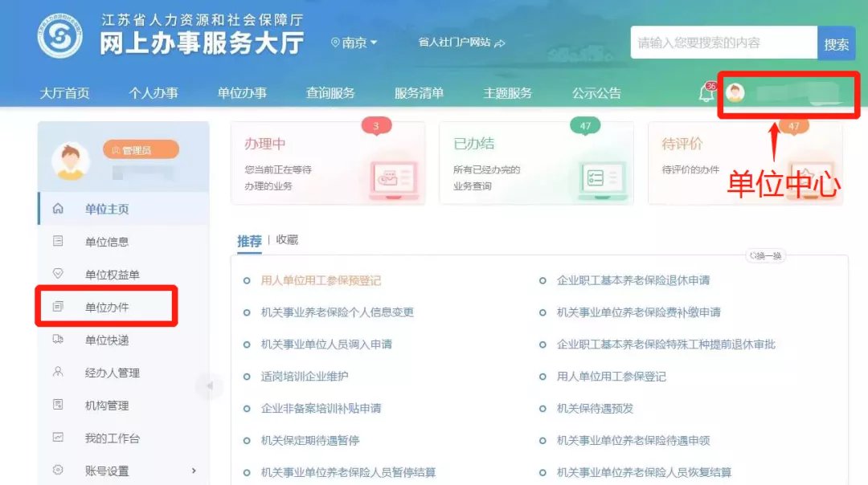The width and height of the screenshot is (868, 485).
Task: Click the search input field
Action: pyautogui.click(x=723, y=43)
